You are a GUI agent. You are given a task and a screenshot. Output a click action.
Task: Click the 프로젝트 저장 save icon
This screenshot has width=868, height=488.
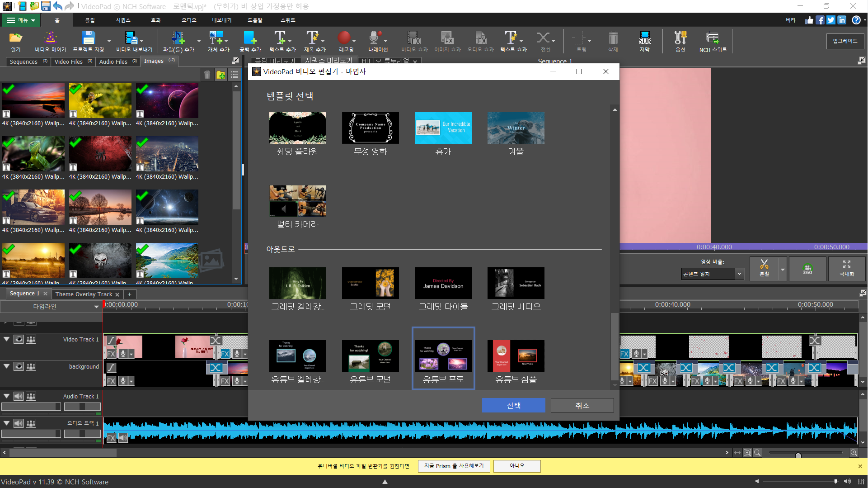click(x=89, y=42)
